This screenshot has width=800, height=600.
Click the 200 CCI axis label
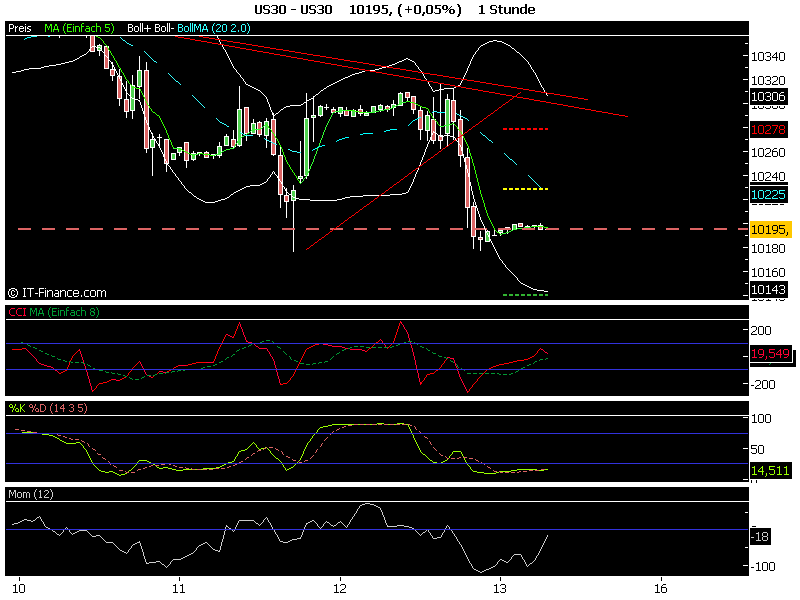761,330
